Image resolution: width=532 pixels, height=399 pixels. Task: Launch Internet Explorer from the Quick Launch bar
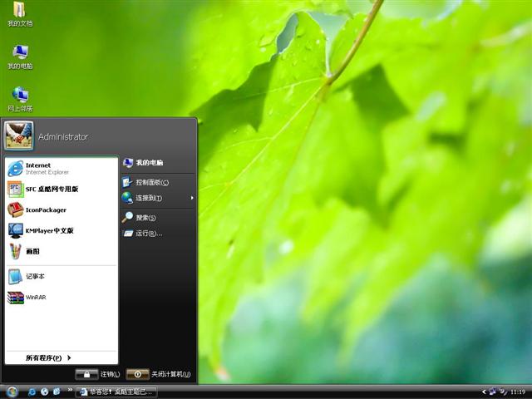(32, 392)
